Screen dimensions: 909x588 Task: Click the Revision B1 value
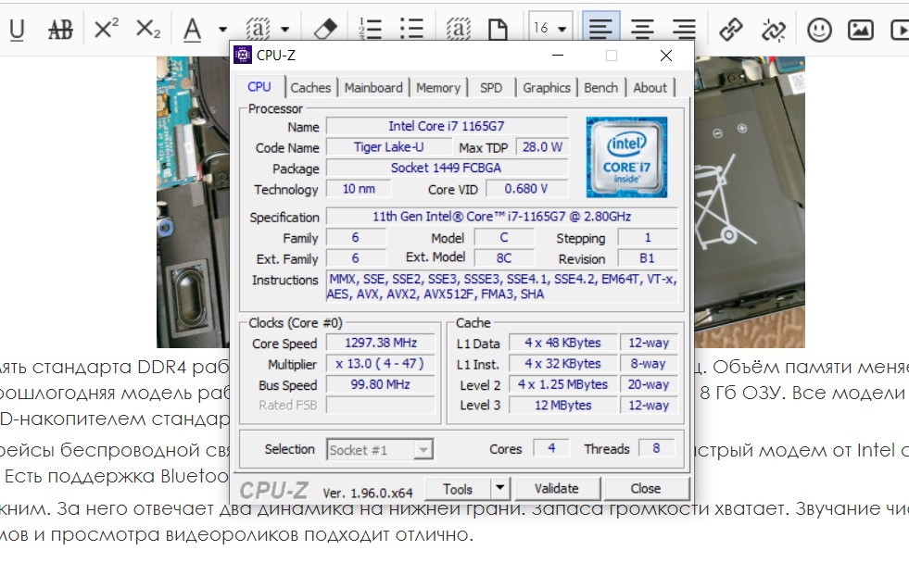648,258
